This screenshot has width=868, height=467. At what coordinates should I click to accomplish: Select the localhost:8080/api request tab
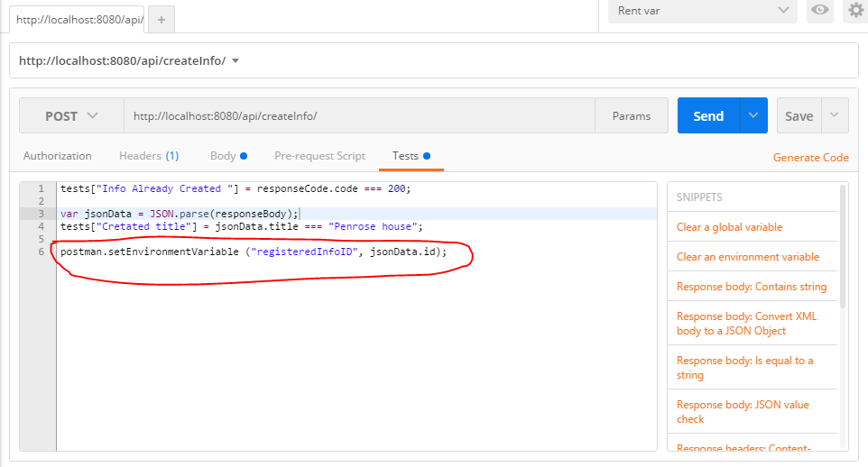(x=77, y=20)
